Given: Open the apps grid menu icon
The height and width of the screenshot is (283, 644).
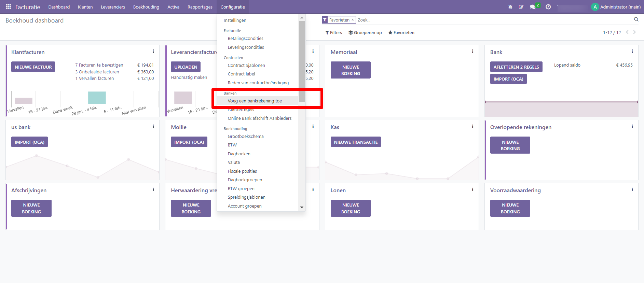Looking at the screenshot, I should tap(8, 7).
